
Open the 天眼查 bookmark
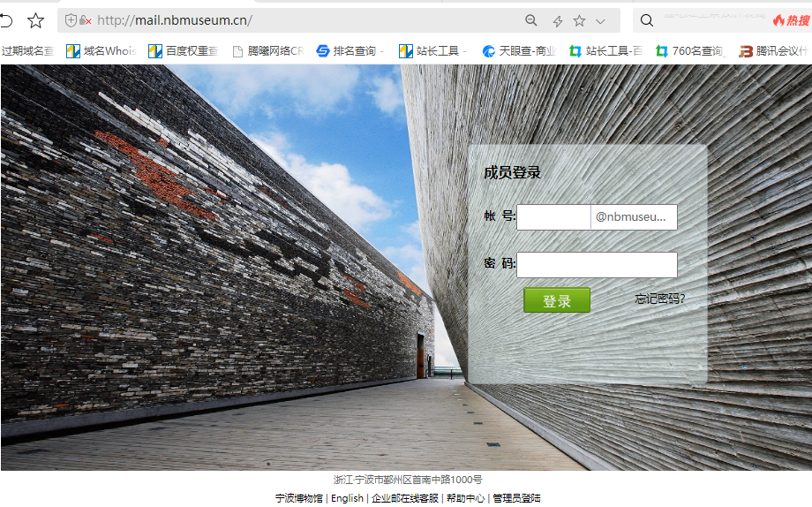[x=519, y=51]
